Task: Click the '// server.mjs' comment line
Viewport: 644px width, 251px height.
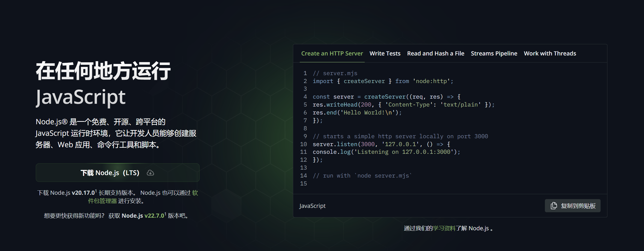Action: tap(335, 73)
